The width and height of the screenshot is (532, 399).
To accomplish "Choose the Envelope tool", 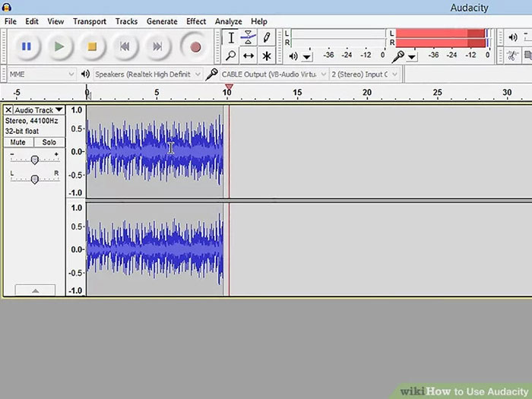I will (x=249, y=37).
